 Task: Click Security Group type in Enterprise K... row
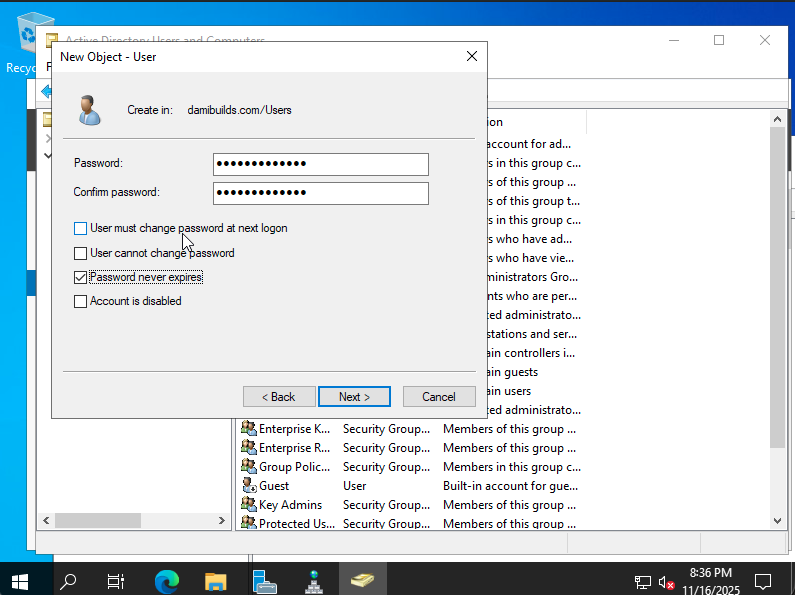point(386,429)
